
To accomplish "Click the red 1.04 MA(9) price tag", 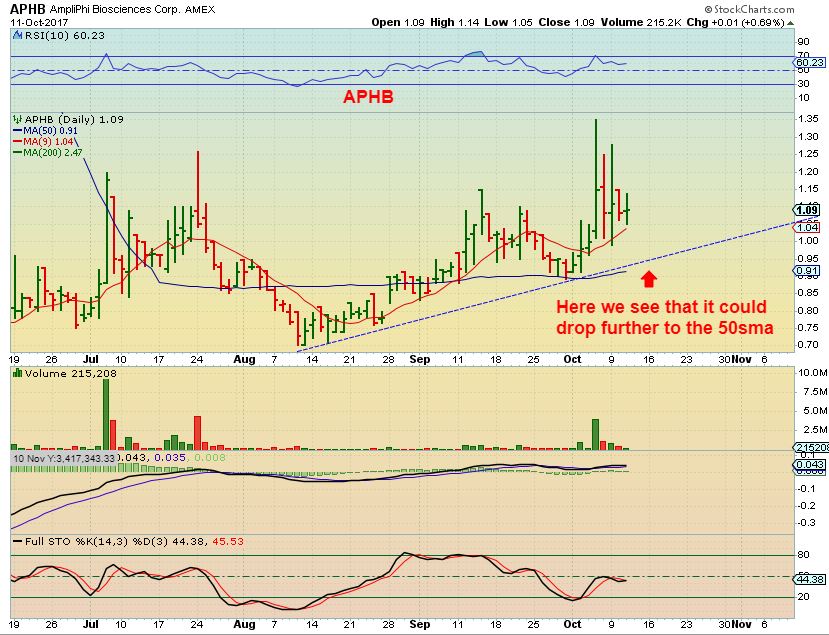I will (x=807, y=227).
